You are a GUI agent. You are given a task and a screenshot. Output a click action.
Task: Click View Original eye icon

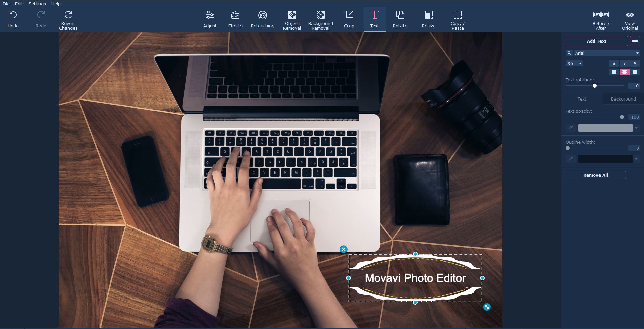630,15
